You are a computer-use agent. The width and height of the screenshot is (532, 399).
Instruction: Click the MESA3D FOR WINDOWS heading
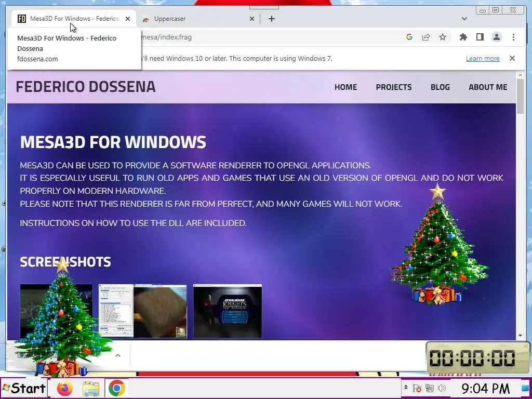pos(113,142)
